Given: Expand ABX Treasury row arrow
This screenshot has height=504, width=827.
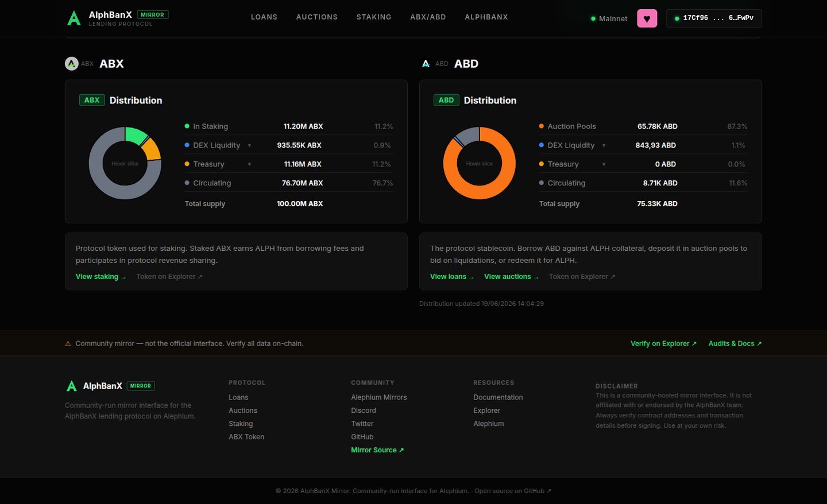Looking at the screenshot, I should point(249,165).
